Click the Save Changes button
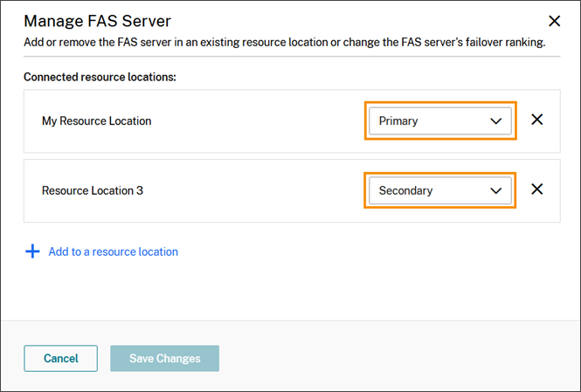This screenshot has width=581, height=392. (164, 358)
